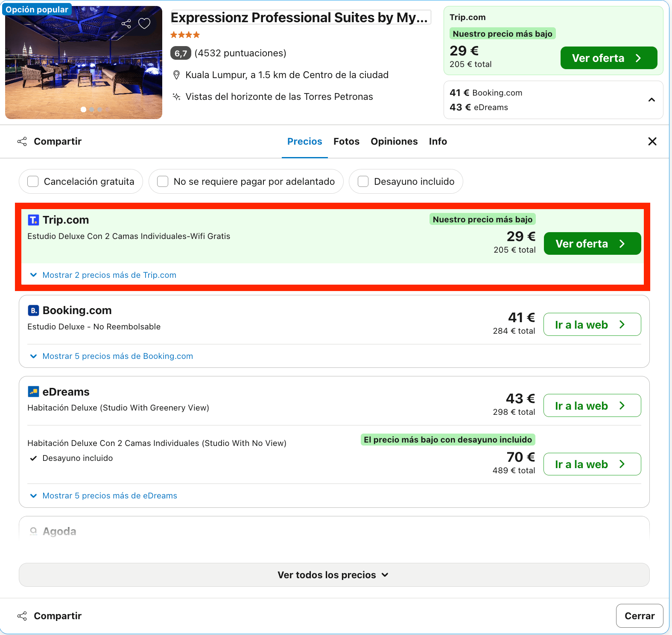This screenshot has width=672, height=635.
Task: Click the location pin icon near Kuala Lumpur
Action: click(x=176, y=75)
